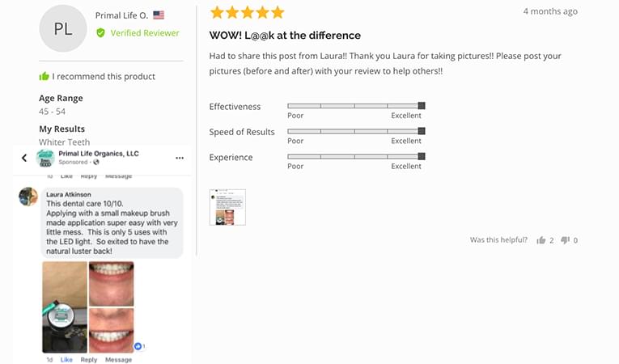
Task: Click Reply under Laura's comment photos
Action: coord(88,359)
